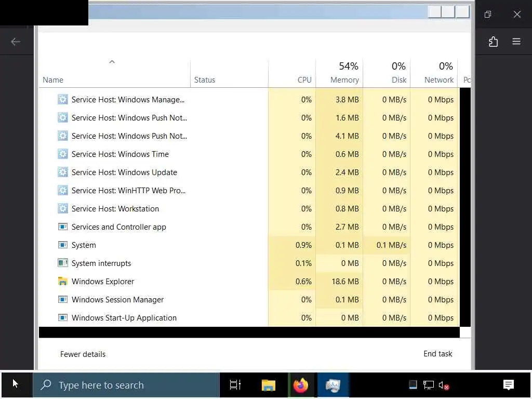Click the End task button
Viewport: 532px width, 399px height.
(x=437, y=353)
